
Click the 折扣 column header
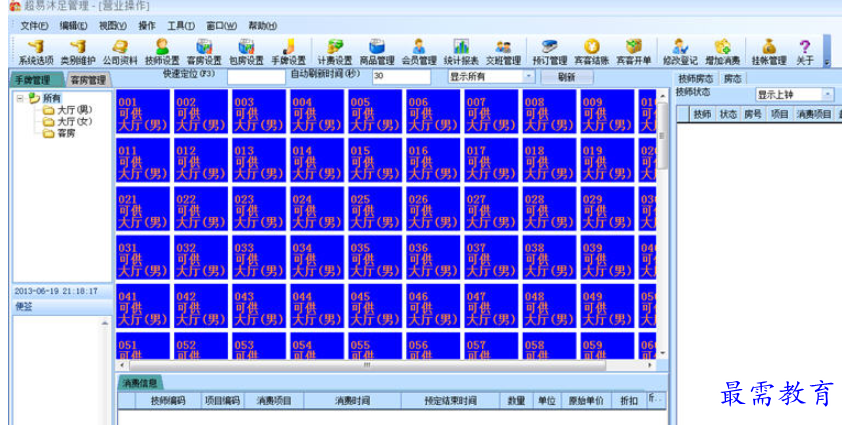pos(629,401)
